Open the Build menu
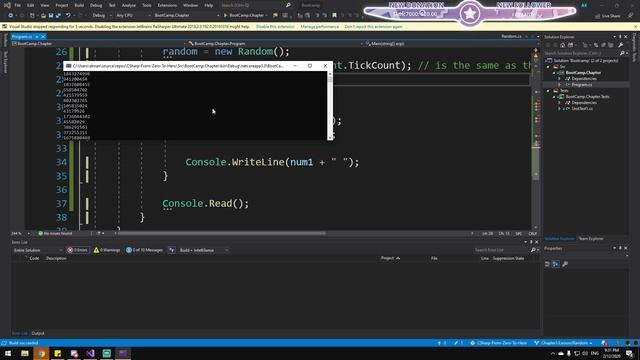This screenshot has width=640, height=360. pyautogui.click(x=79, y=5)
